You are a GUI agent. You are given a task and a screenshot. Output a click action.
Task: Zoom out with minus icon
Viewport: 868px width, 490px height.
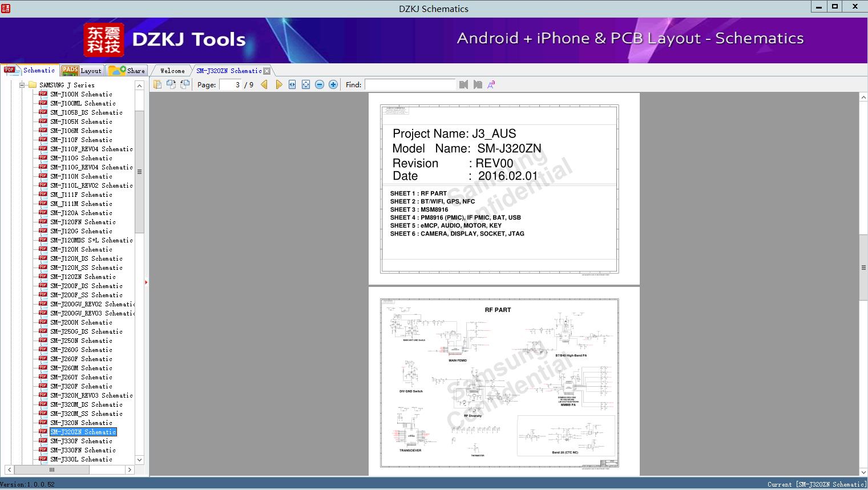pyautogui.click(x=320, y=84)
